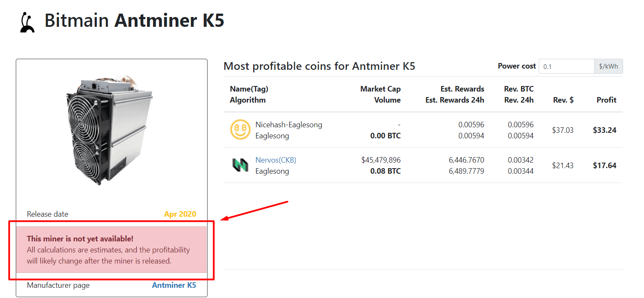Click the Est. Rewards column header
The image size is (644, 298).
tap(462, 89)
